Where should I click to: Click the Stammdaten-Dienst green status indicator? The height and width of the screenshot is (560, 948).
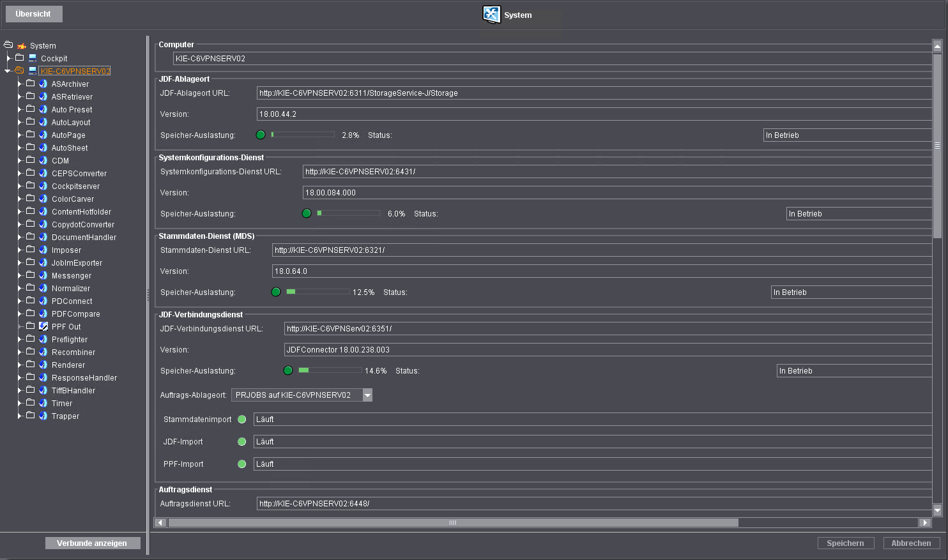(x=276, y=292)
